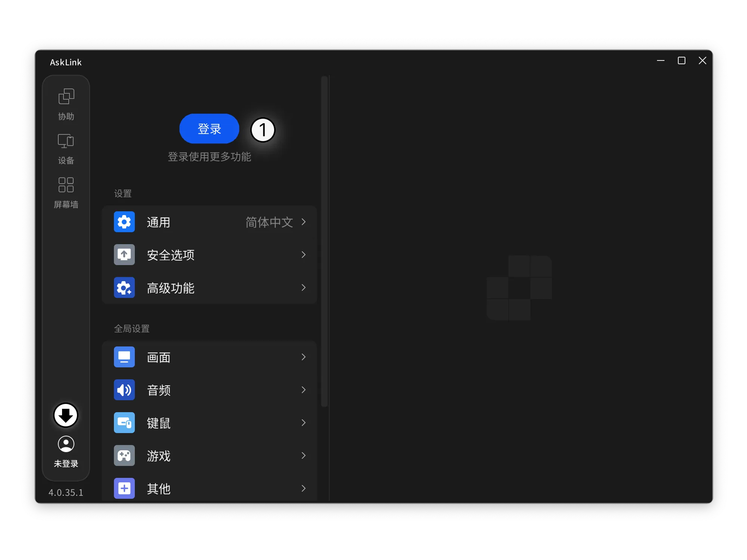Click the 登录使用更多功能 text link
This screenshot has width=747, height=560.
pos(209,157)
